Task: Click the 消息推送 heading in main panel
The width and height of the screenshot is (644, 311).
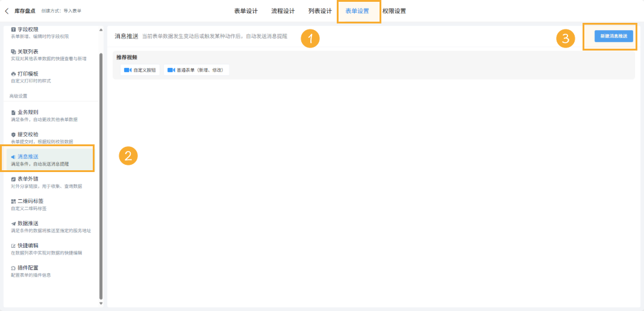Action: [x=126, y=36]
